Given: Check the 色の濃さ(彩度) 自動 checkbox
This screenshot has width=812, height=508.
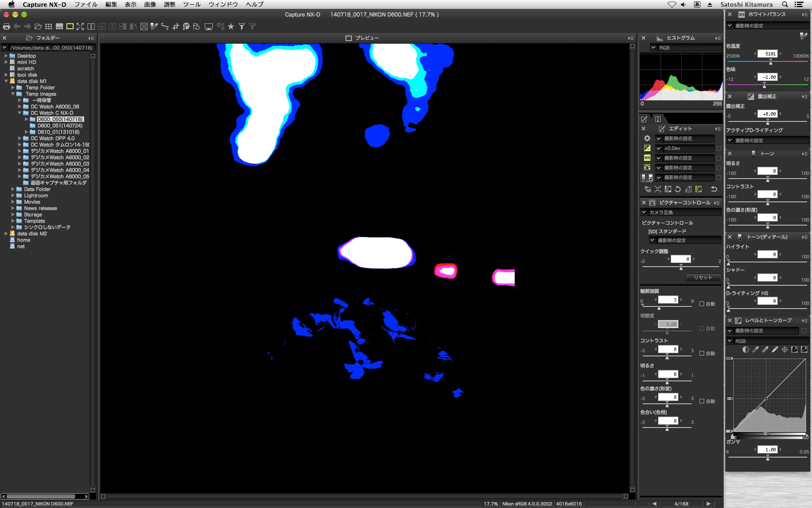Looking at the screenshot, I should click(x=702, y=401).
